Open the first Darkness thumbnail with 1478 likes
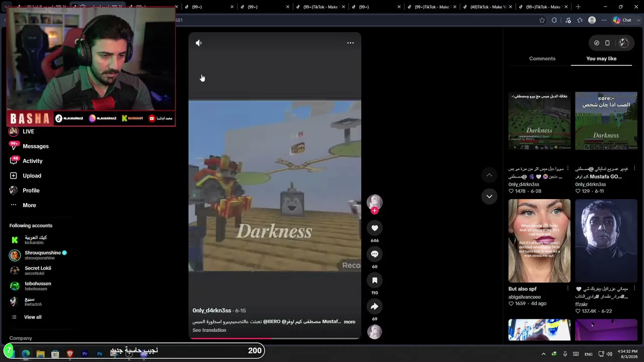 tap(539, 121)
